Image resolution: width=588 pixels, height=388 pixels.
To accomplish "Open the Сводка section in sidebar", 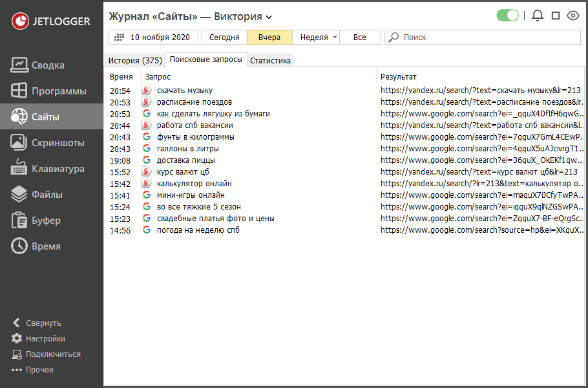I will tap(48, 65).
